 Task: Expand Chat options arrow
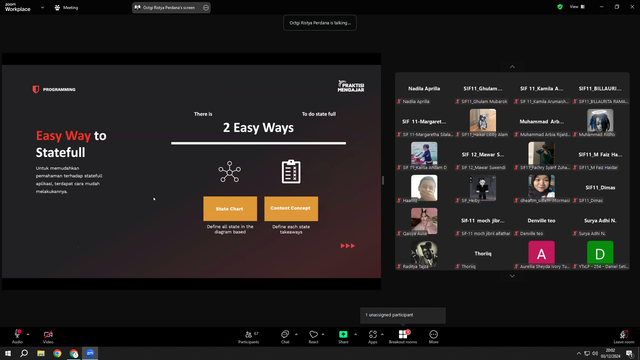[296, 334]
